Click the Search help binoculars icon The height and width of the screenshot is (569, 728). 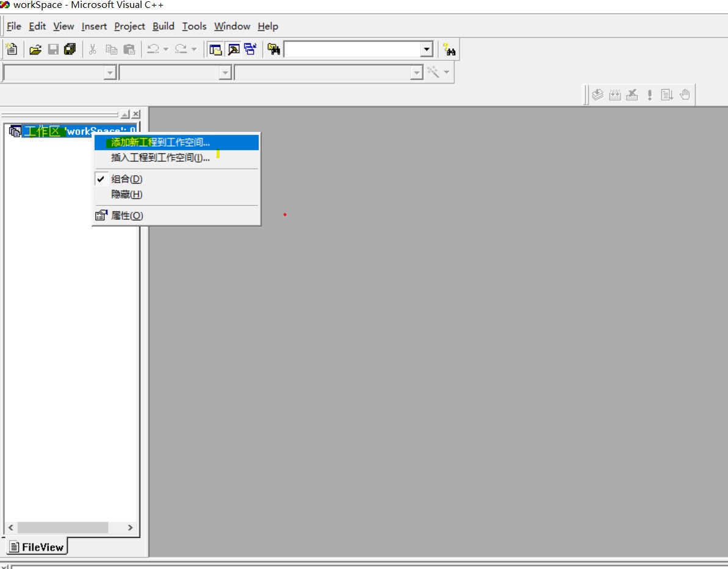click(x=449, y=49)
